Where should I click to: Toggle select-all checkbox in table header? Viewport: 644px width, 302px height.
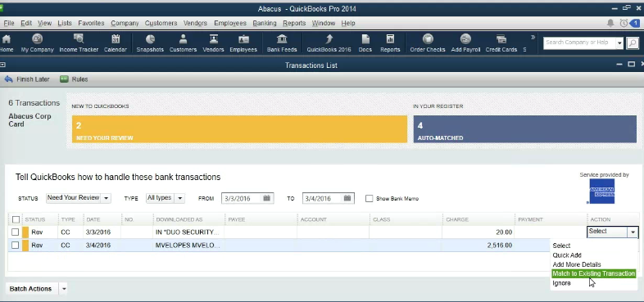pyautogui.click(x=16, y=219)
